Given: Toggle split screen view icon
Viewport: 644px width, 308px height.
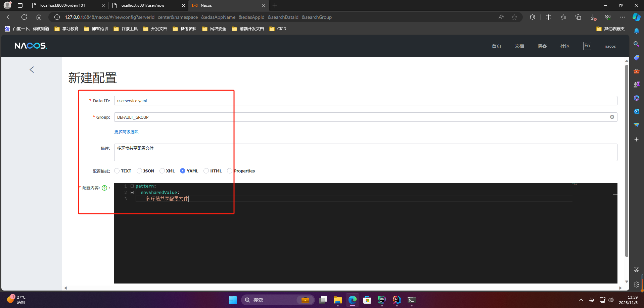Looking at the screenshot, I should 548,17.
